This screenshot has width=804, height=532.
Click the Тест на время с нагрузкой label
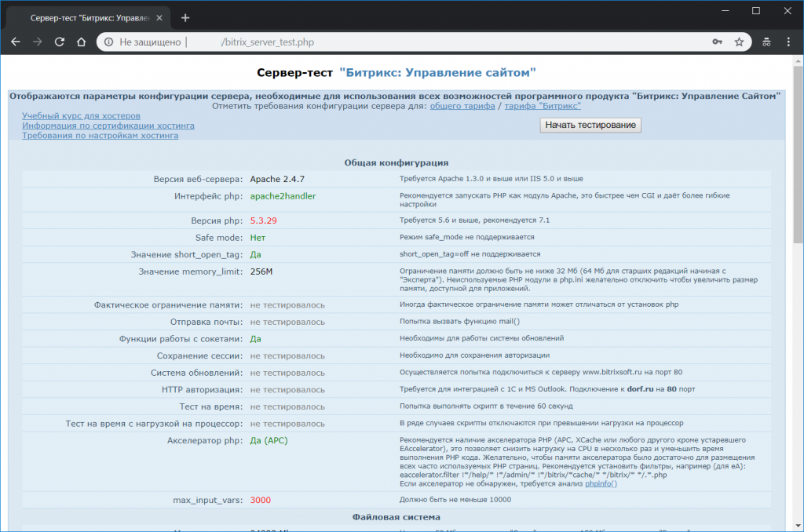pos(155,424)
